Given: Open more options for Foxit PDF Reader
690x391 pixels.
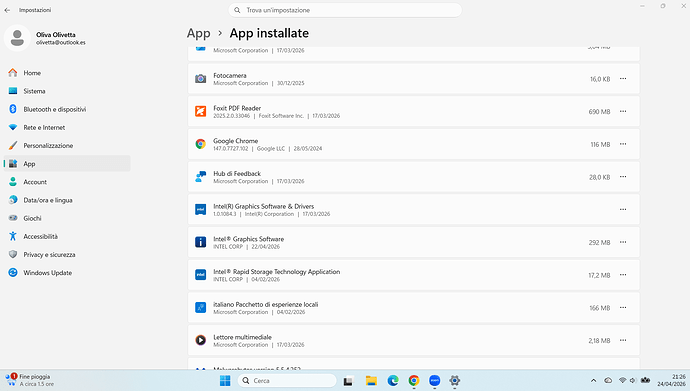Looking at the screenshot, I should (623, 111).
